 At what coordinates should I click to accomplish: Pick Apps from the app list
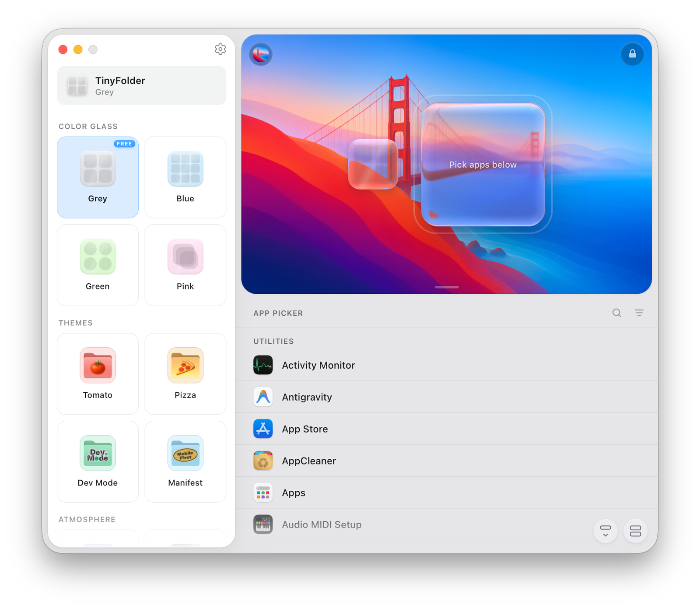pyautogui.click(x=447, y=493)
